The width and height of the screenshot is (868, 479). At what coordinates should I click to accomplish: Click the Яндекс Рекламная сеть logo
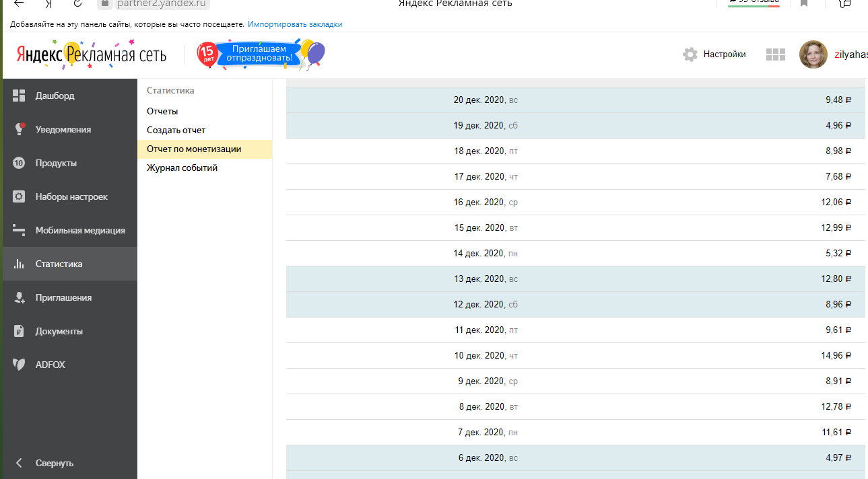pos(91,54)
